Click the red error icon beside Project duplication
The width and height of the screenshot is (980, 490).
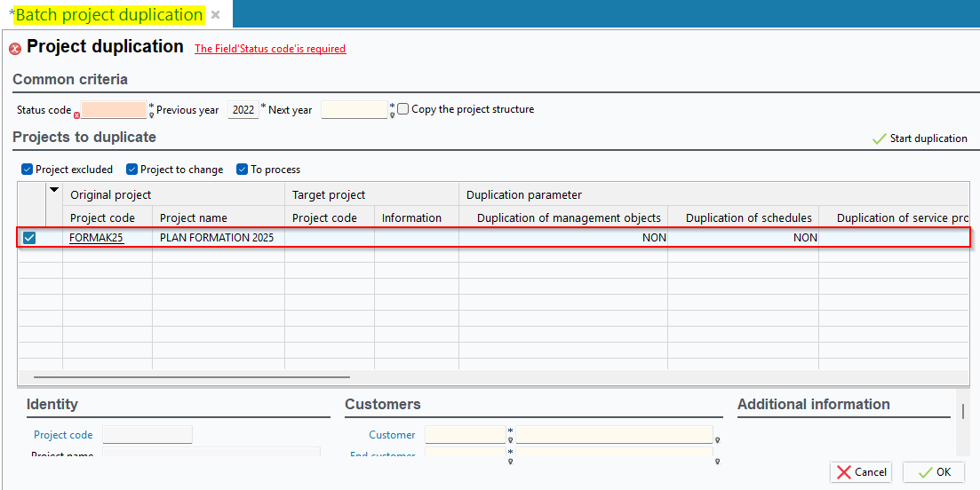[15, 49]
